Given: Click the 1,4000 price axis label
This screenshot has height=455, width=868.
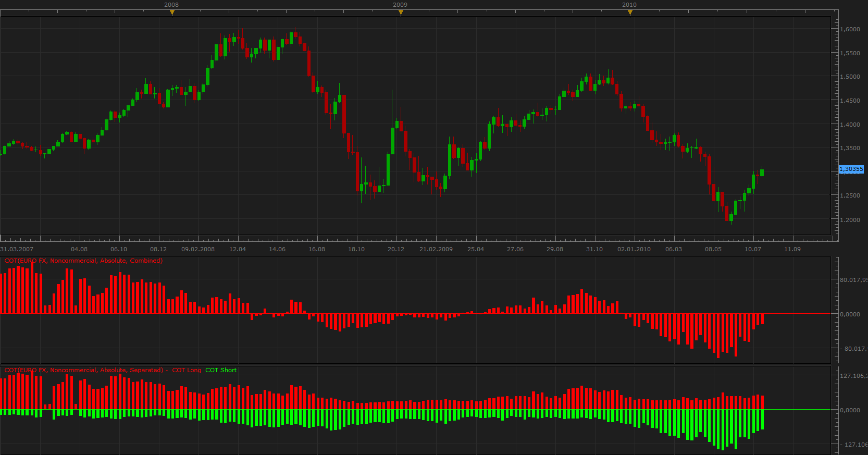Looking at the screenshot, I should (850, 125).
